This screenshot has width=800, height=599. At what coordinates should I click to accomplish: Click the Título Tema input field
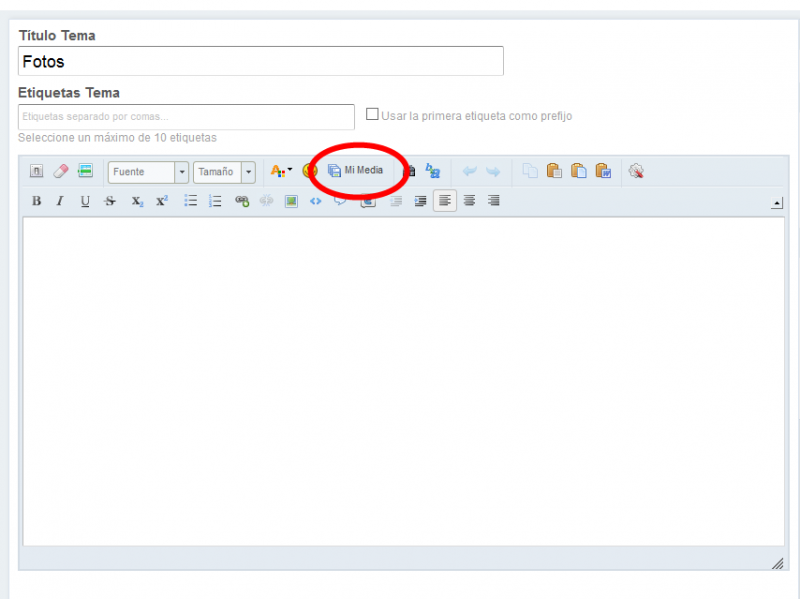(x=260, y=62)
